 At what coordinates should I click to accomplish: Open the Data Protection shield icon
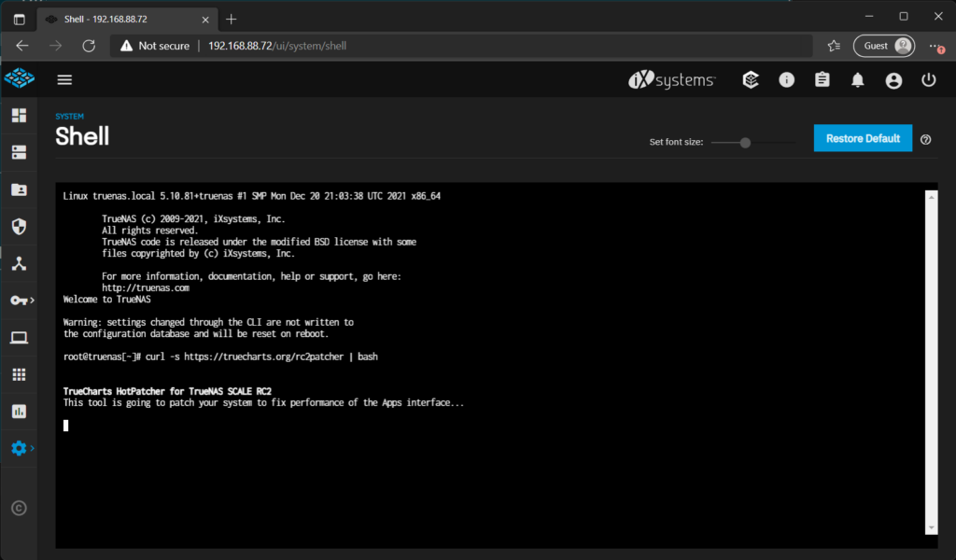click(19, 227)
